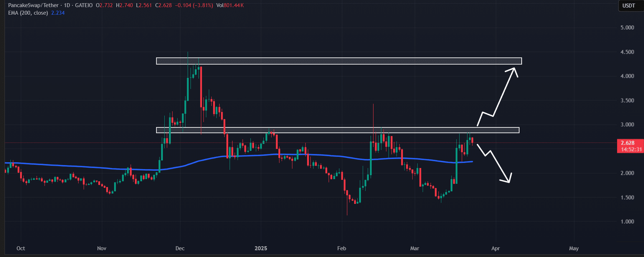Viewport: 644px width, 257px height.
Task: Click the volume value Vol801.44K
Action: [x=230, y=6]
